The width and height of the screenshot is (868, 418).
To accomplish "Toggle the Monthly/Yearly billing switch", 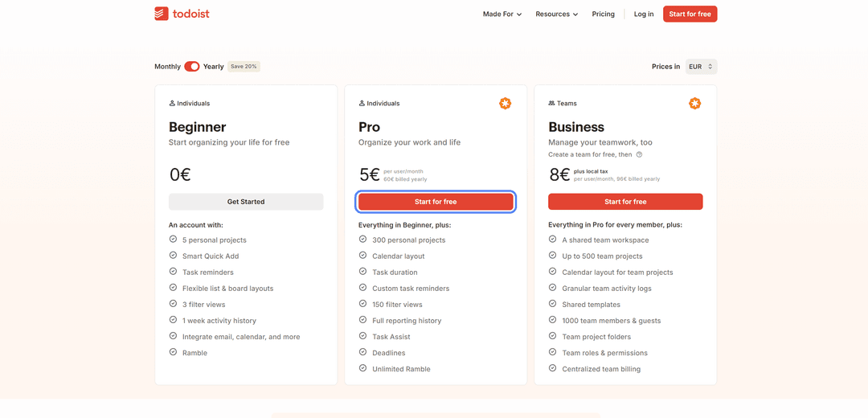I will point(191,67).
